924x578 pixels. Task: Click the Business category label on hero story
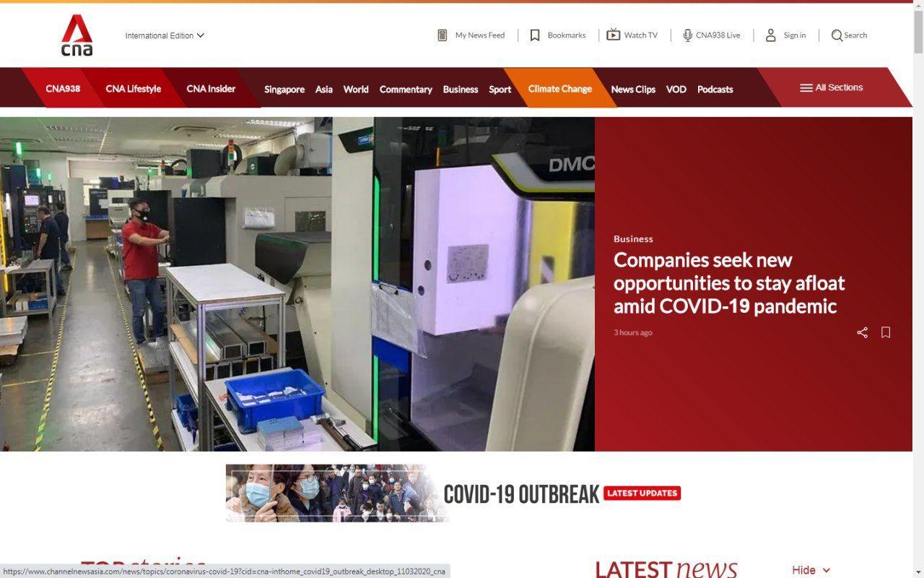(633, 238)
